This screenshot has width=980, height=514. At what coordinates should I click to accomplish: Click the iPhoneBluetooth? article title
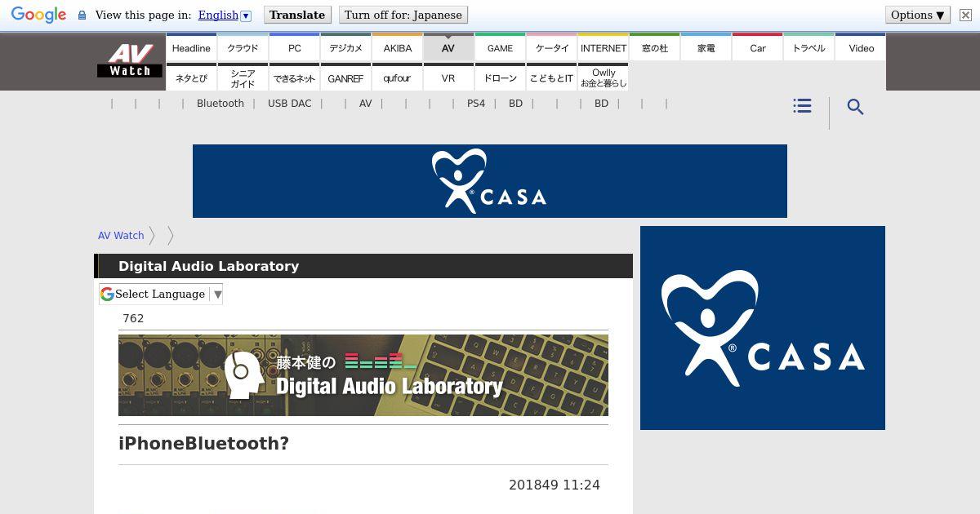[204, 444]
